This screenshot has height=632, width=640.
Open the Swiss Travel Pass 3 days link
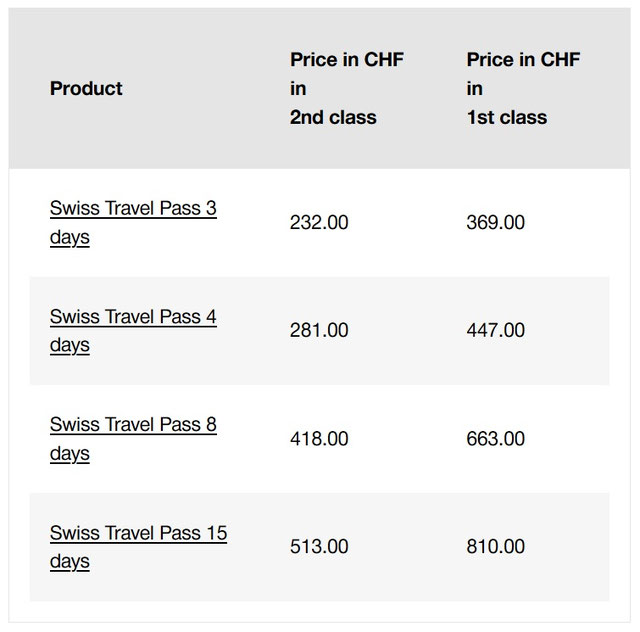point(132,209)
